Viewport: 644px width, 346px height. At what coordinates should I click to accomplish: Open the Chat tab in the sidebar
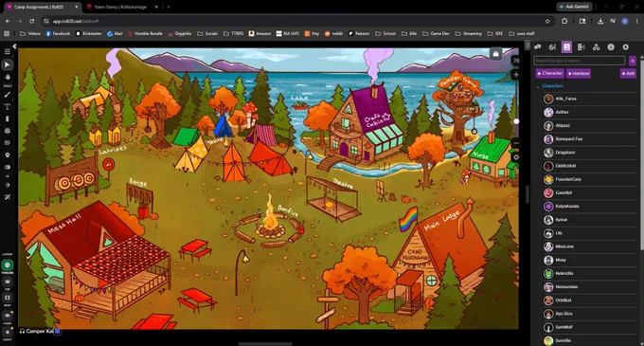pyautogui.click(x=537, y=47)
